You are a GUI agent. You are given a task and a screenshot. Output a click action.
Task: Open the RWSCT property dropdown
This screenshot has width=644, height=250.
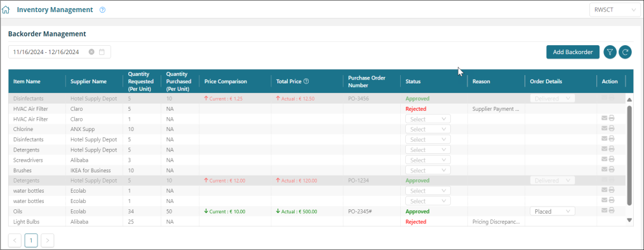[x=615, y=10]
